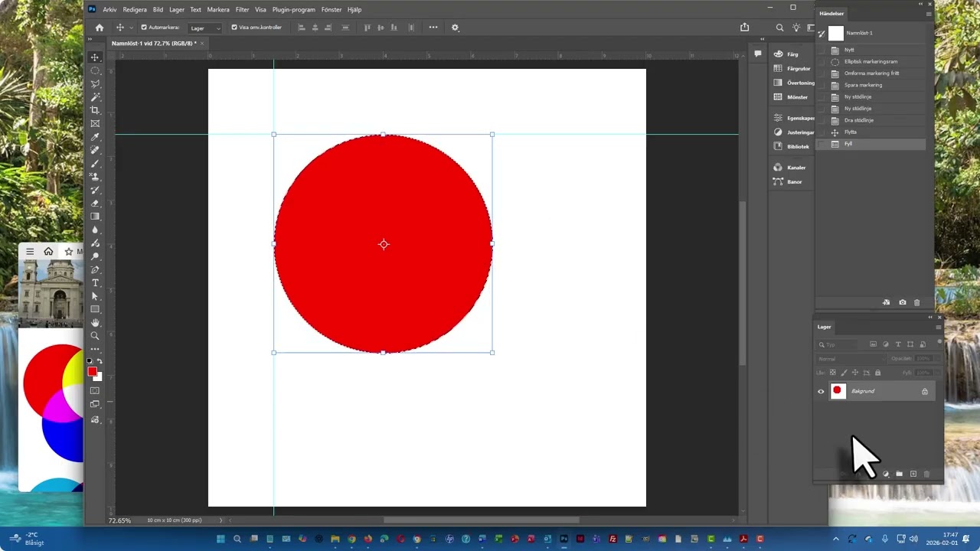Screen dimensions: 980x551
Task: Collapse the Händelser panel with double arrows
Action: (921, 4)
